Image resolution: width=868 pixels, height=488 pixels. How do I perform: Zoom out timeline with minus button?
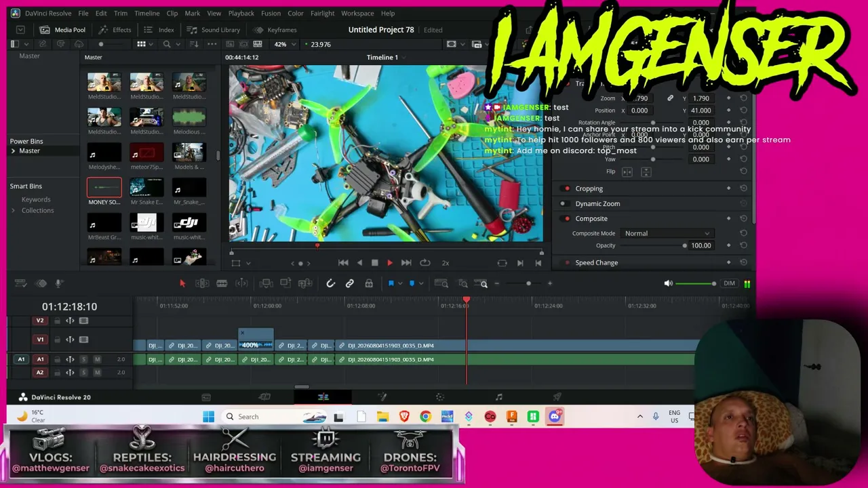pyautogui.click(x=497, y=283)
